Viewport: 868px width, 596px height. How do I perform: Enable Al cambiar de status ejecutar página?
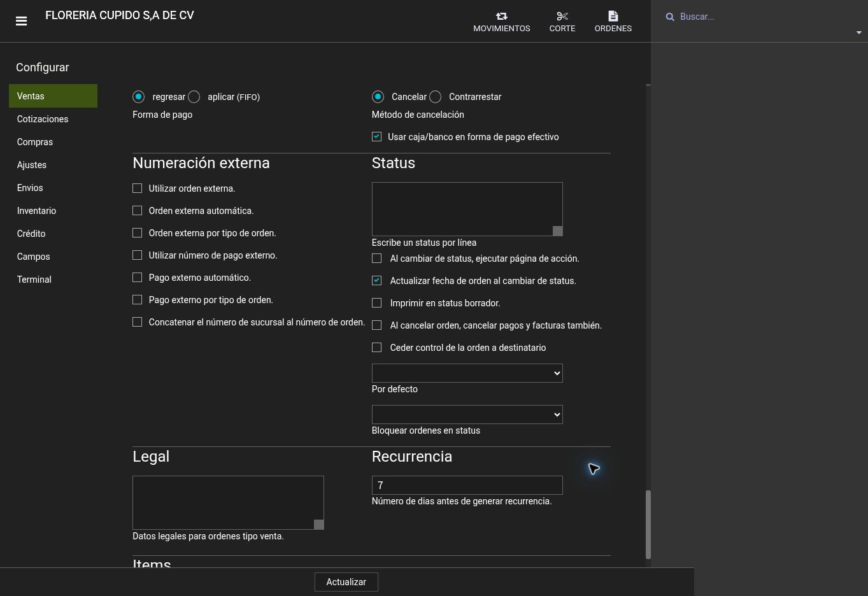pos(376,258)
